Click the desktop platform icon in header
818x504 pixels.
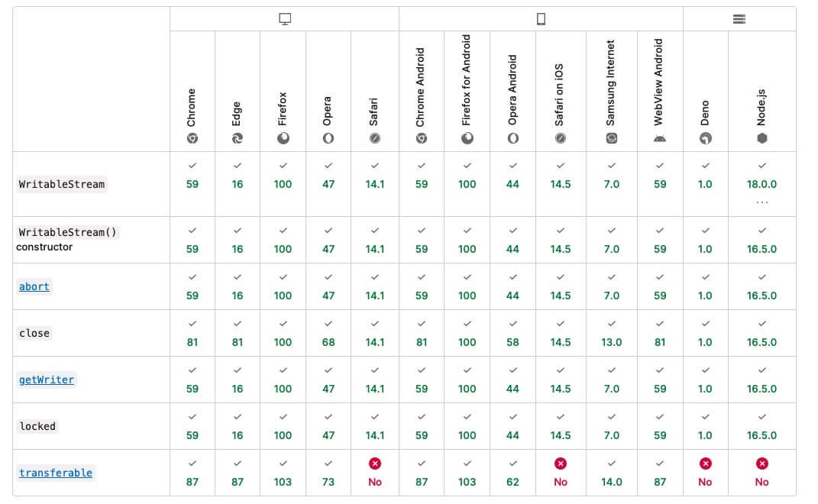click(285, 19)
